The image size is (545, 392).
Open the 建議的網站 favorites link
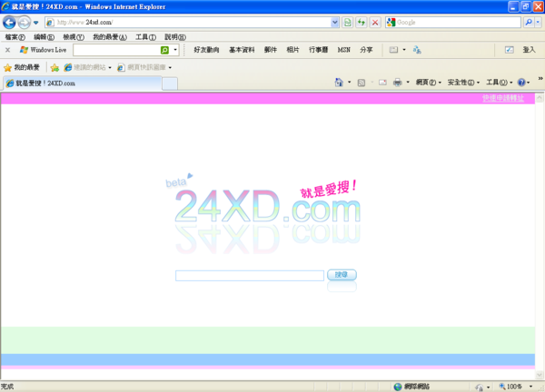tap(87, 67)
